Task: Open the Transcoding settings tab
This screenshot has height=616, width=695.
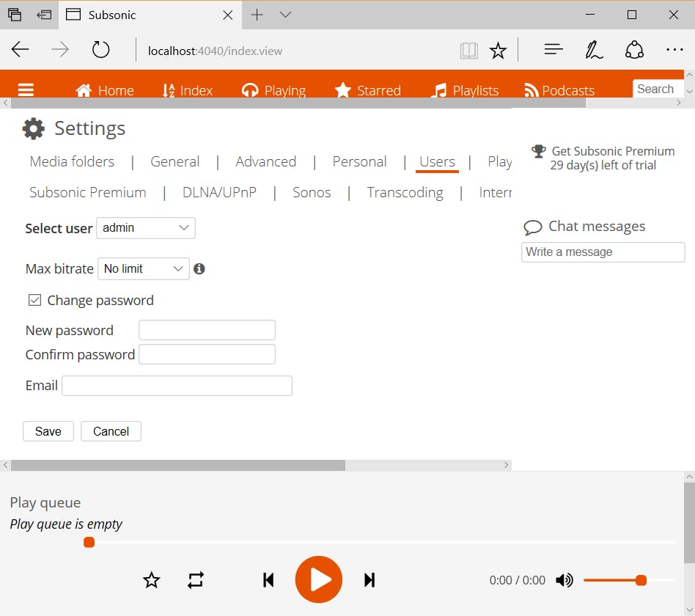Action: click(405, 192)
